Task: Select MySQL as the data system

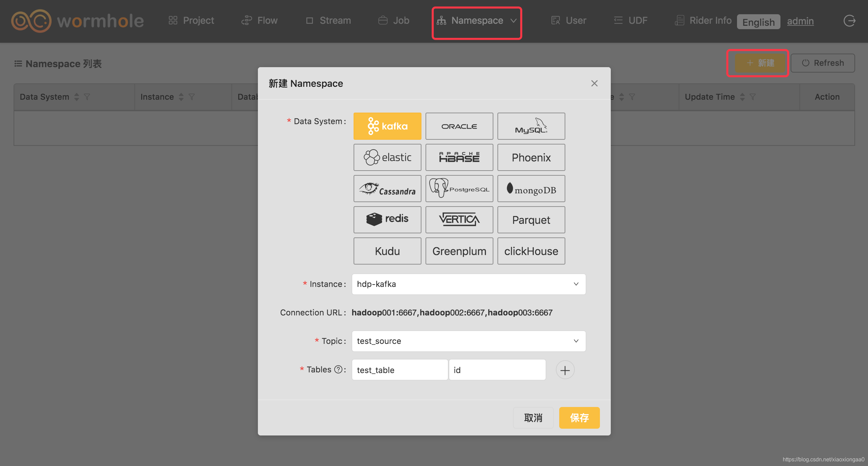Action: [x=531, y=126]
